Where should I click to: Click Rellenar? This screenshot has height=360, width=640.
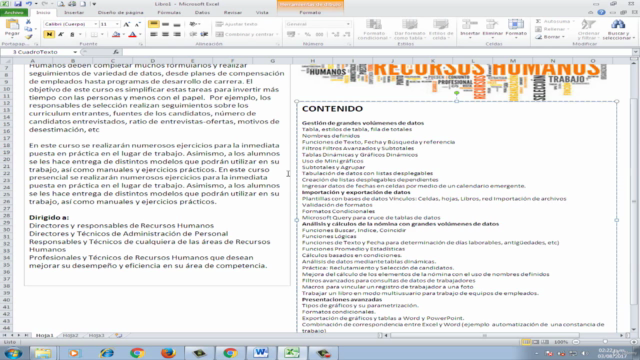click(551, 29)
